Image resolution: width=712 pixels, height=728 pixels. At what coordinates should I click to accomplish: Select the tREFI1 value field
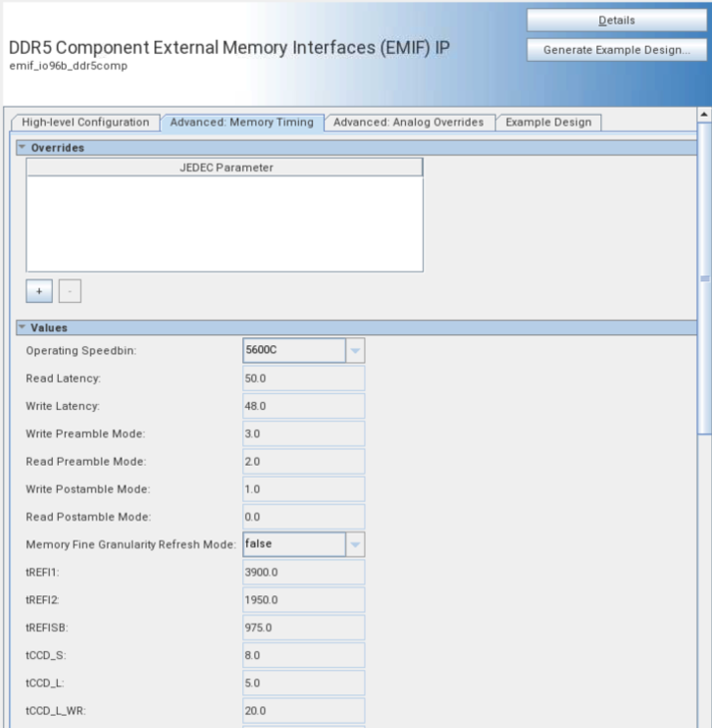[303, 572]
